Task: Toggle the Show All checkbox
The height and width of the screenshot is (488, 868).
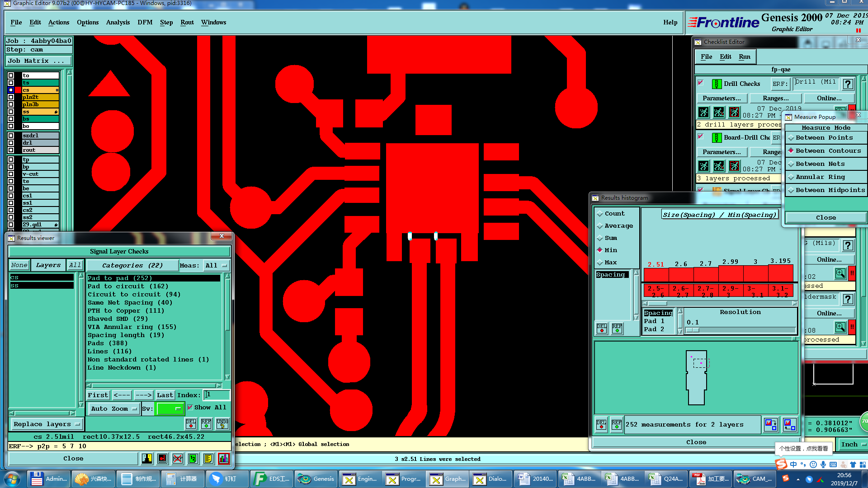Action: (x=190, y=408)
